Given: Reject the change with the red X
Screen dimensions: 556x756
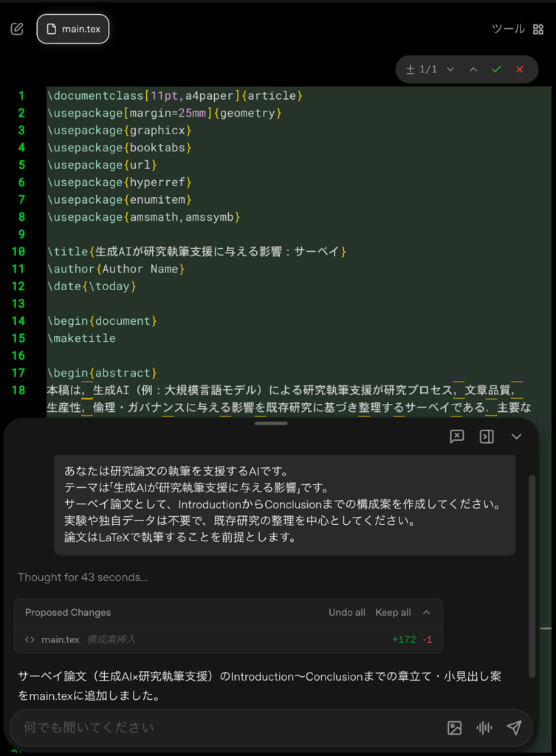Looking at the screenshot, I should pyautogui.click(x=519, y=69).
